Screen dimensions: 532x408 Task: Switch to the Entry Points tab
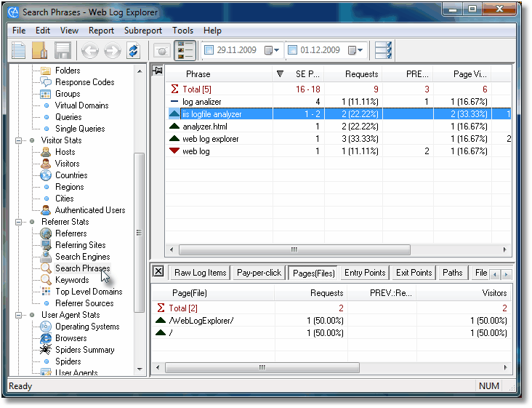[365, 273]
